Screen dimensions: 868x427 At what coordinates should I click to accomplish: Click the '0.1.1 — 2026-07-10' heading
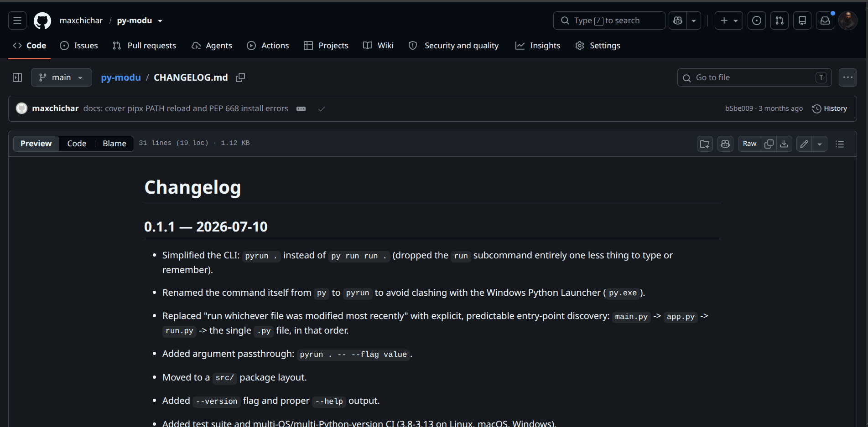[206, 226]
